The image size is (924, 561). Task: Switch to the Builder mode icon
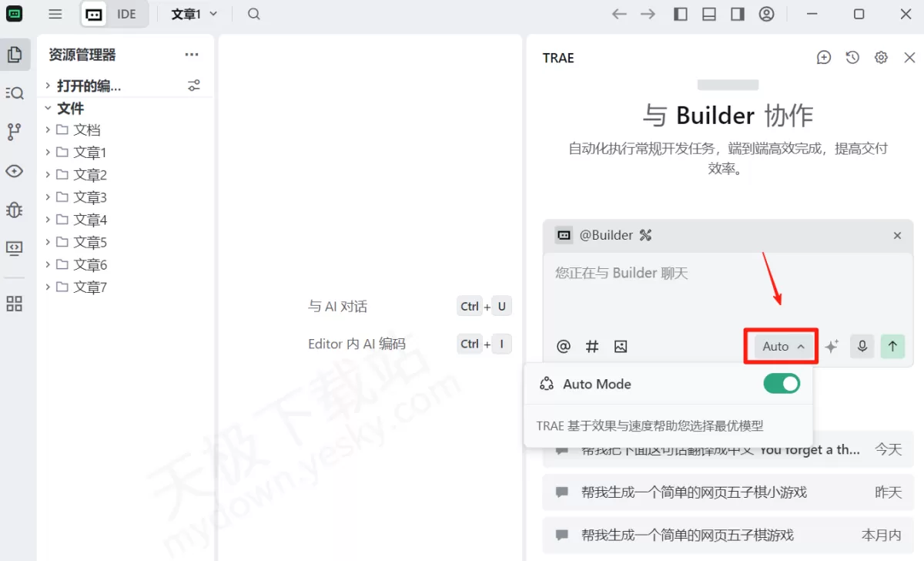94,14
